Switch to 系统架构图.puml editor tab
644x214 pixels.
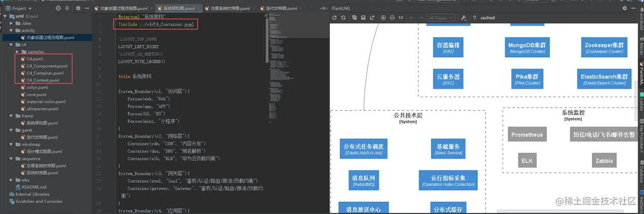pos(178,8)
